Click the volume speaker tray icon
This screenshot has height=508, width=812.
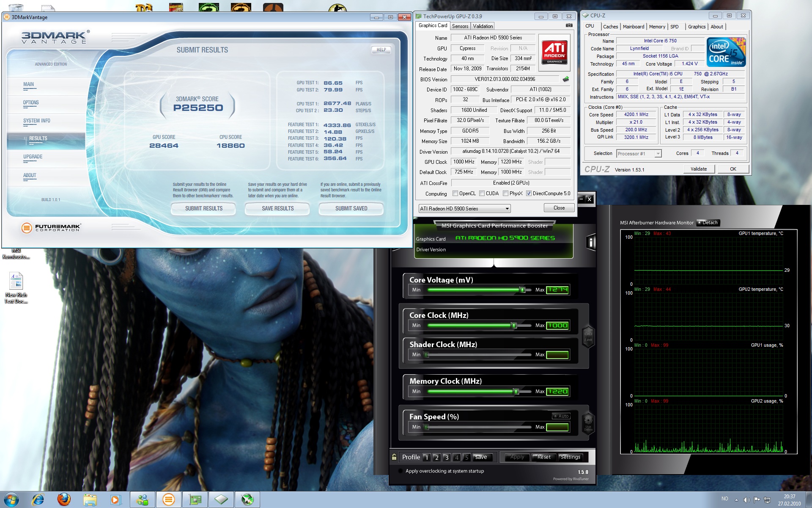[746, 500]
